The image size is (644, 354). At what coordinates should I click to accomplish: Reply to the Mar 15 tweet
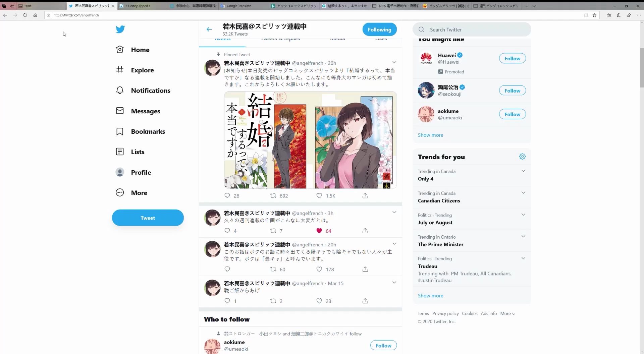point(227,301)
